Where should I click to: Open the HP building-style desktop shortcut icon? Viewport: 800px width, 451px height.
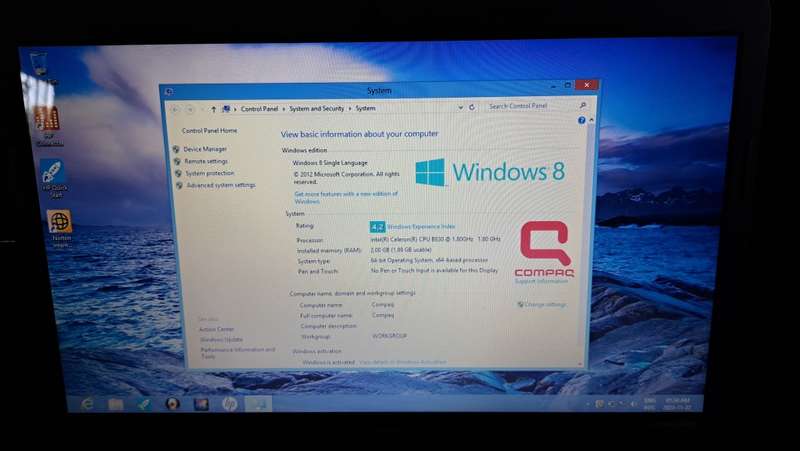(47, 124)
